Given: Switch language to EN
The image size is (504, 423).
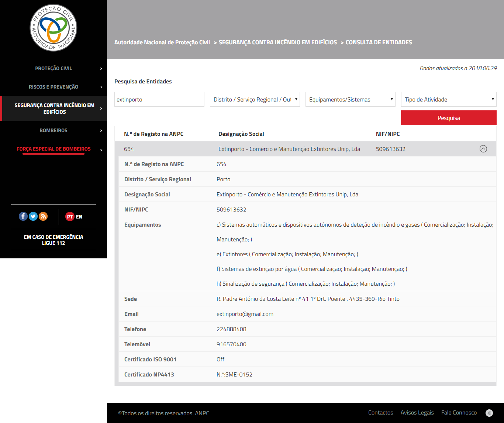Looking at the screenshot, I should (x=79, y=217).
